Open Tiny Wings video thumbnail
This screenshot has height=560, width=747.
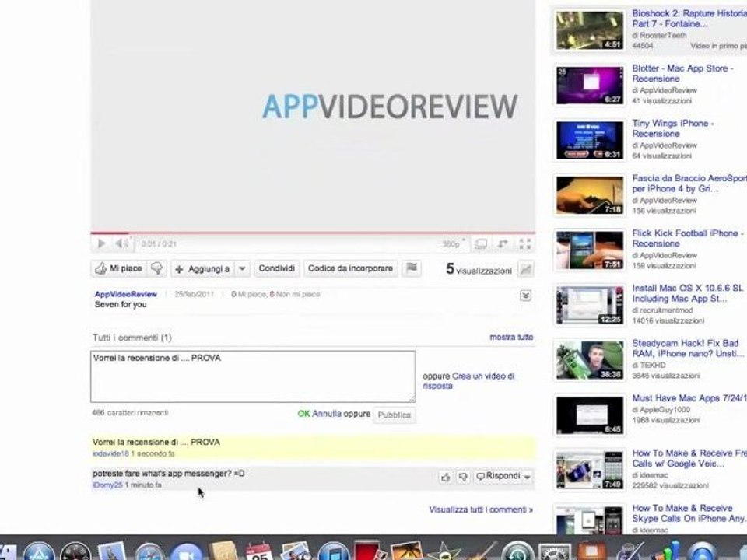click(590, 141)
